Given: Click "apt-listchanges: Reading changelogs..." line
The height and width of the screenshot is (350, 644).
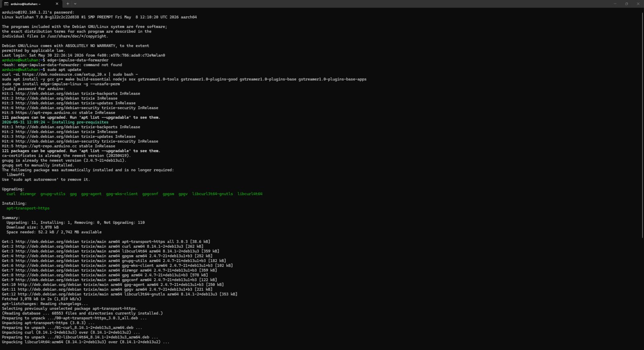Looking at the screenshot, I should coord(45,304).
